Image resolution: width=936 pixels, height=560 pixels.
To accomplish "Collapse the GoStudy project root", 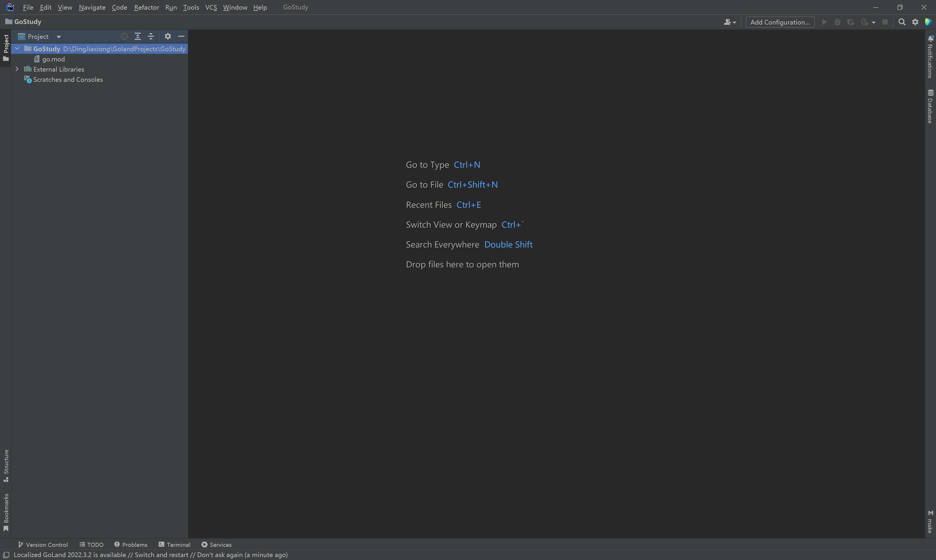I will point(17,49).
